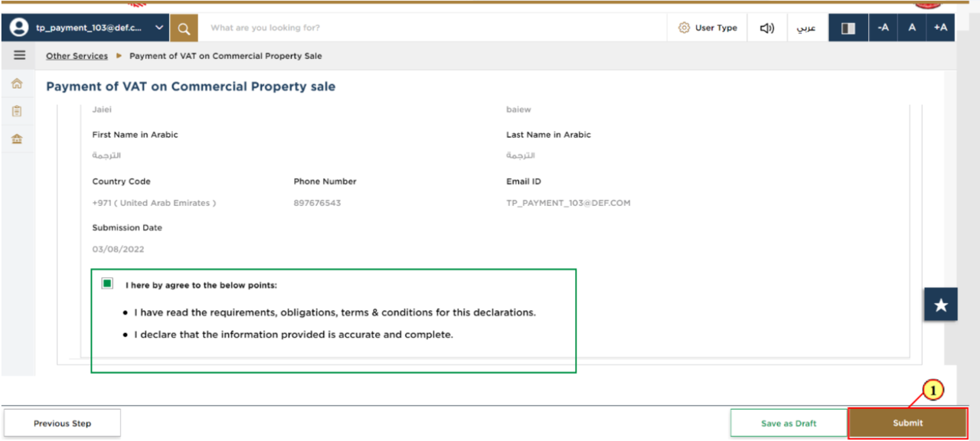The width and height of the screenshot is (980, 441).
Task: Open the Other Services breadcrumb link
Action: pyautogui.click(x=77, y=56)
